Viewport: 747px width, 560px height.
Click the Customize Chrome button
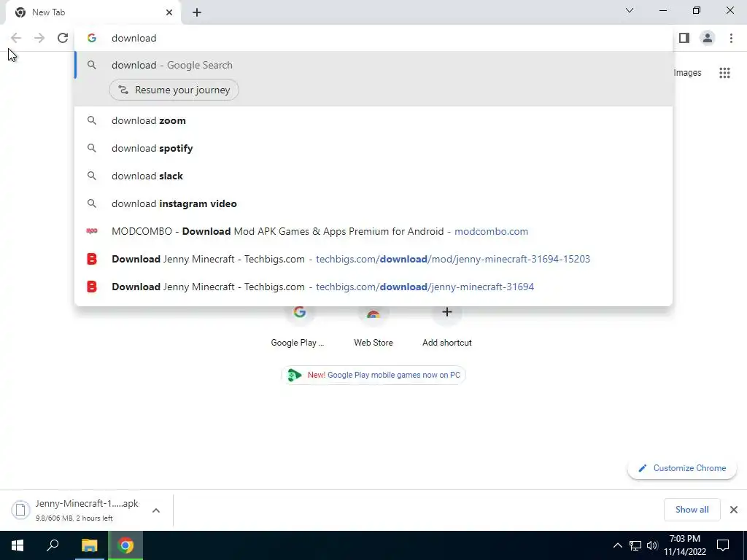(x=682, y=468)
